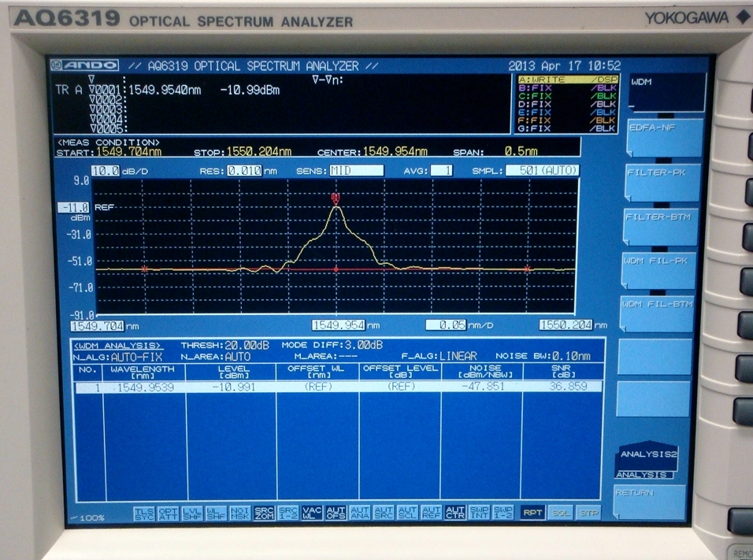This screenshot has width=753, height=560.
Task: Click the marker level reading -10.99dBm
Action: coord(250,91)
